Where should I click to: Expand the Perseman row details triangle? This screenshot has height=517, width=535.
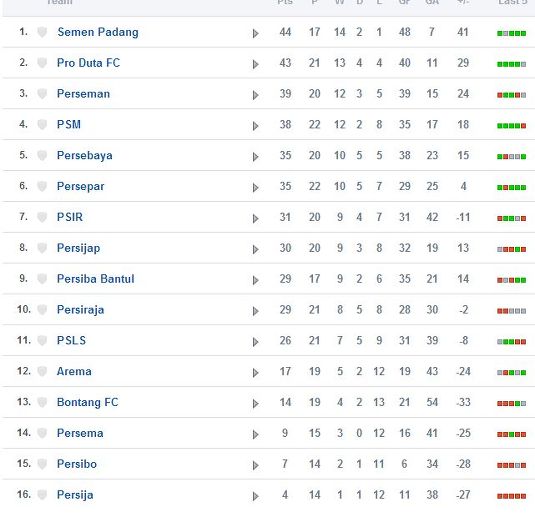coord(256,95)
